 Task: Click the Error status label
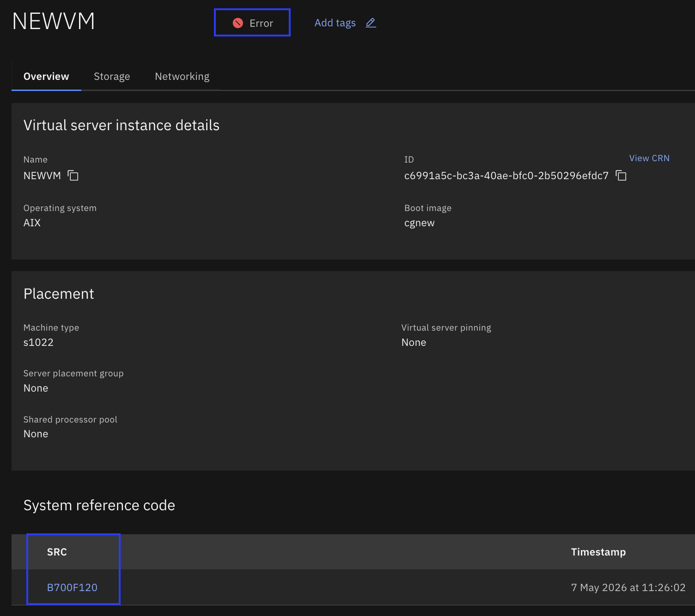coord(262,23)
